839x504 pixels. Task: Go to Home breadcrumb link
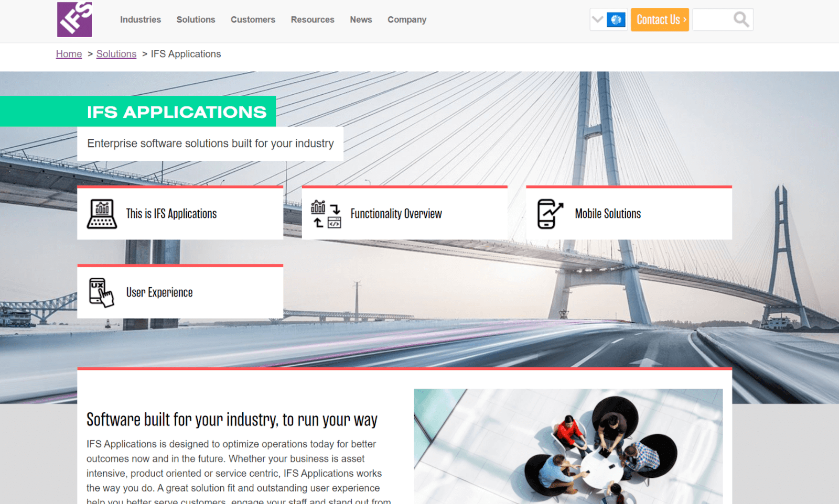point(69,54)
